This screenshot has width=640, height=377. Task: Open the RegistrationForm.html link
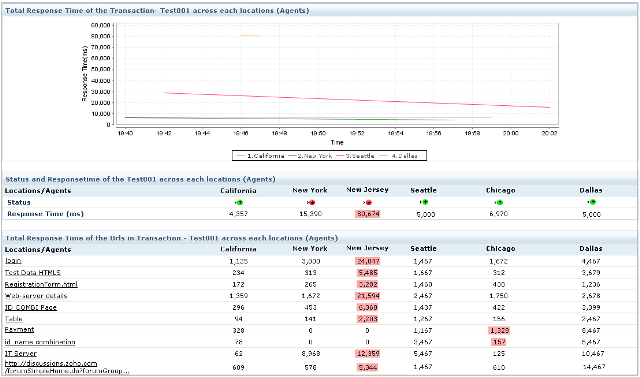point(41,284)
